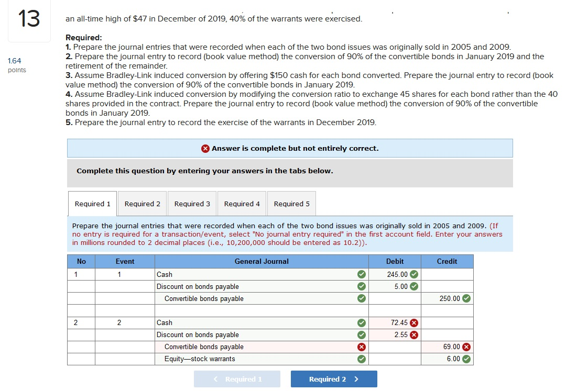Open the account dropdown showing Cash in entry 2
Screen dimensions: 588x391
pos(257,322)
